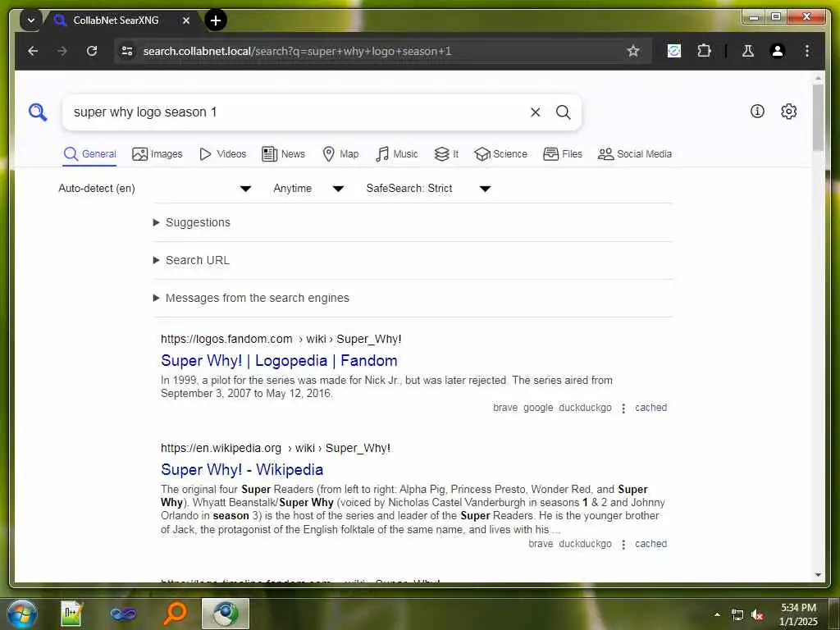Open Chrome three-dot menu

pyautogui.click(x=807, y=51)
